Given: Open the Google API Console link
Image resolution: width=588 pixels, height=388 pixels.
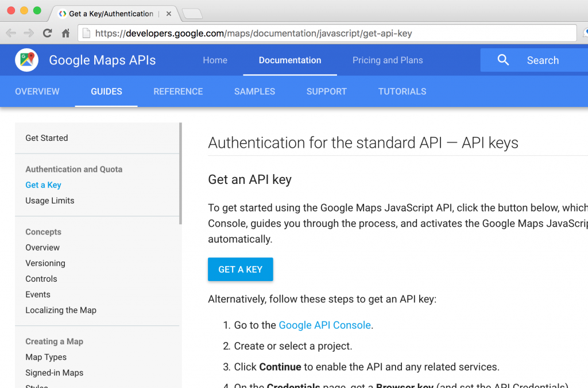Looking at the screenshot, I should pos(324,325).
